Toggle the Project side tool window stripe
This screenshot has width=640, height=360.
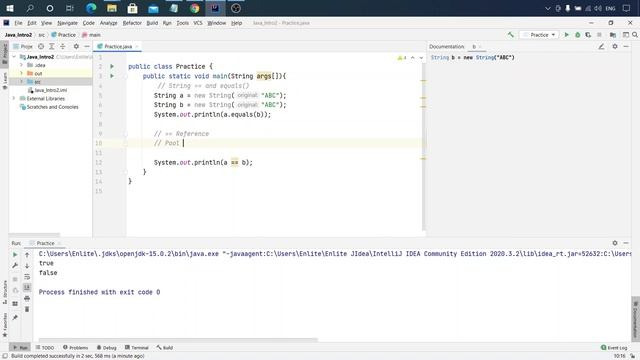click(x=4, y=53)
